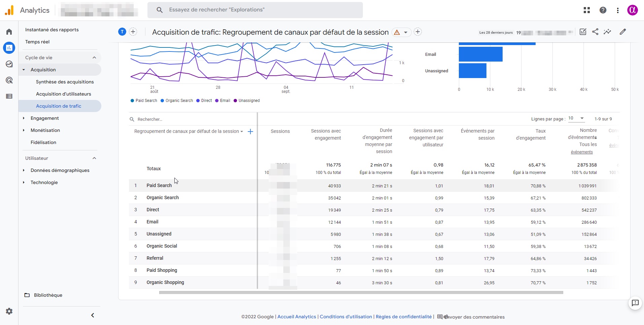Open the Lignes par page dropdown
Screen dimensions: 644x325
point(576,118)
